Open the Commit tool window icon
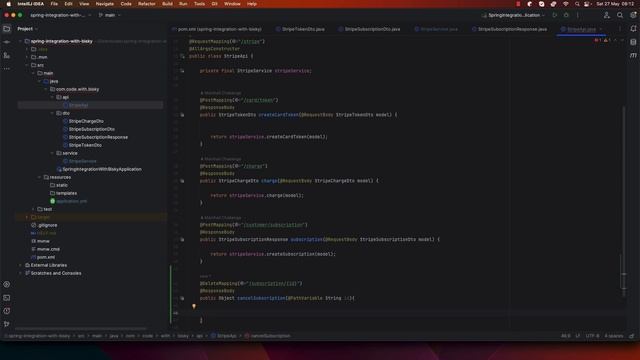Viewport: 640px width, 360px height. 7,42
